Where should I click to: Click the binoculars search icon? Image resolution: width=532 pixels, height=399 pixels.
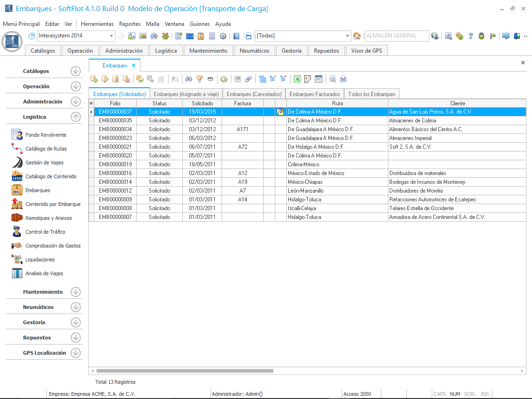(188, 79)
